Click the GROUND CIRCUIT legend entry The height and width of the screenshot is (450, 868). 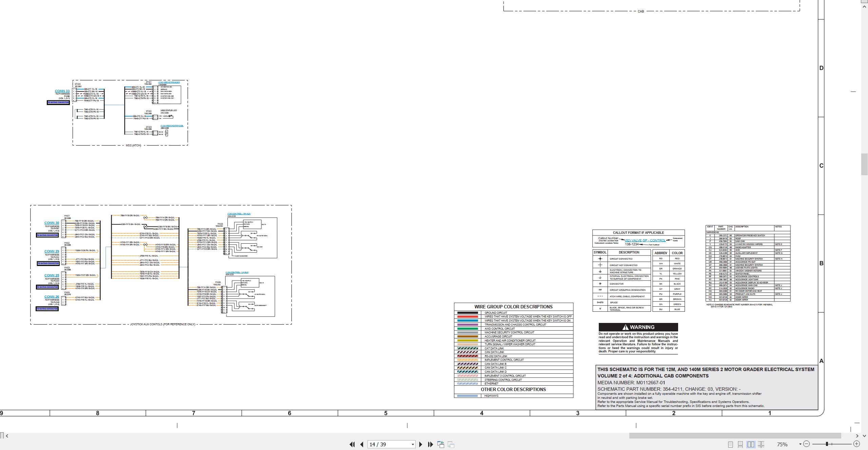point(514,313)
